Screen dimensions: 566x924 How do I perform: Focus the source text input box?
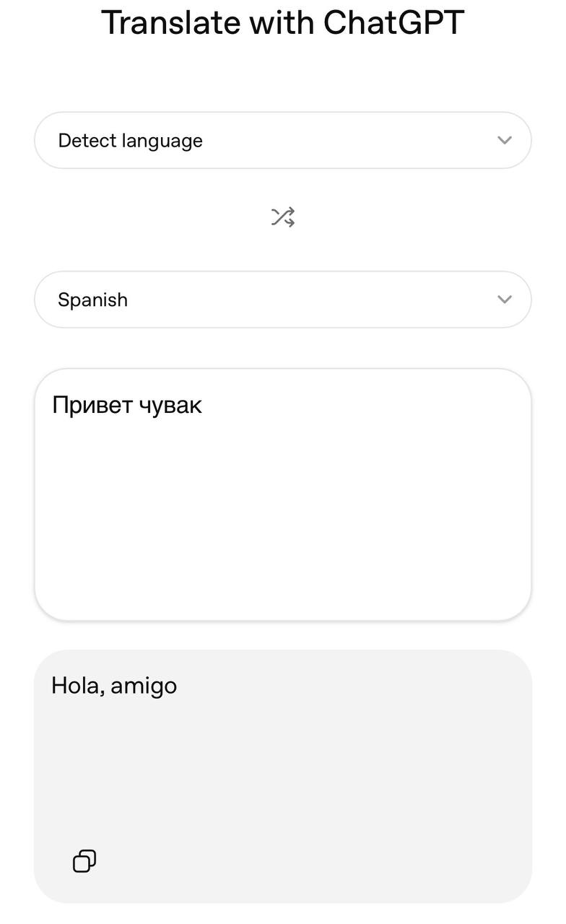click(x=283, y=494)
